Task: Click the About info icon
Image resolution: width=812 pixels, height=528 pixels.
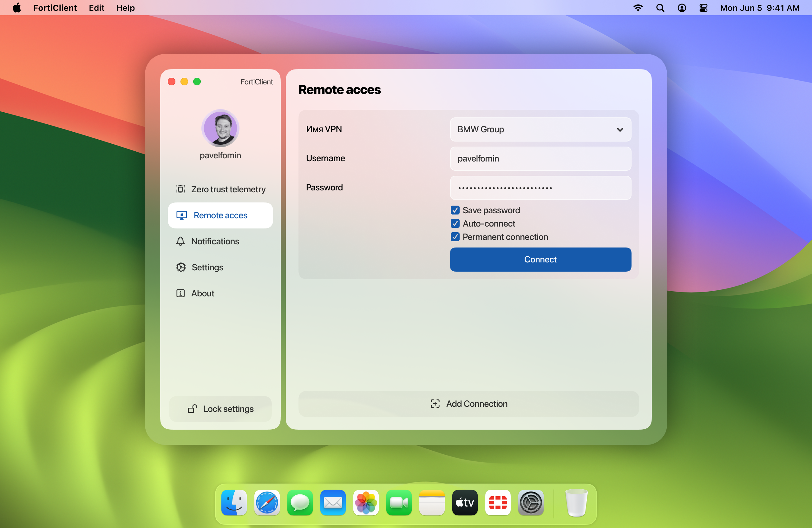Action: tap(180, 293)
